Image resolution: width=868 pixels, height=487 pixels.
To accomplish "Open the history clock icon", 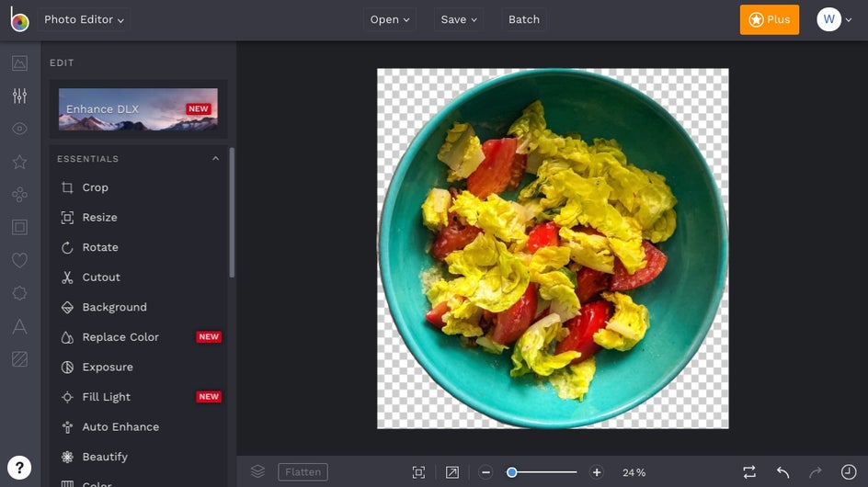I will tap(849, 472).
